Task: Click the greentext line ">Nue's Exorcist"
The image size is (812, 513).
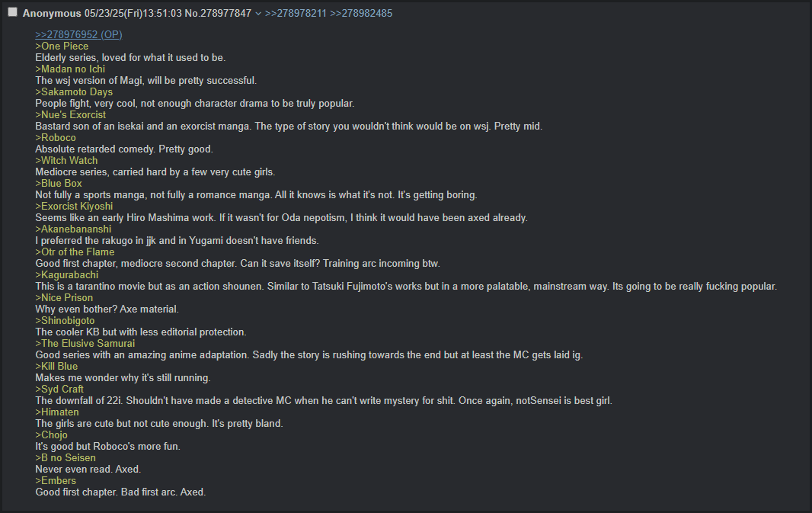Action: [x=71, y=115]
